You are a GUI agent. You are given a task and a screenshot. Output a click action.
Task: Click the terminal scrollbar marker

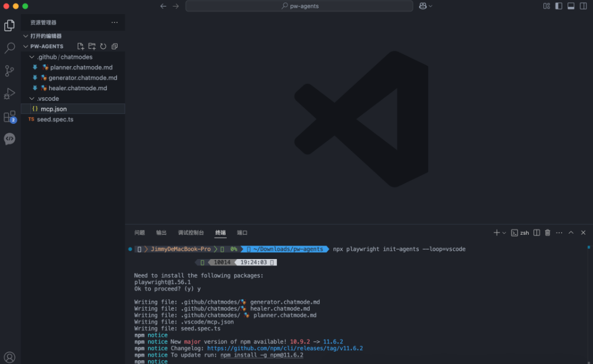[588, 247]
